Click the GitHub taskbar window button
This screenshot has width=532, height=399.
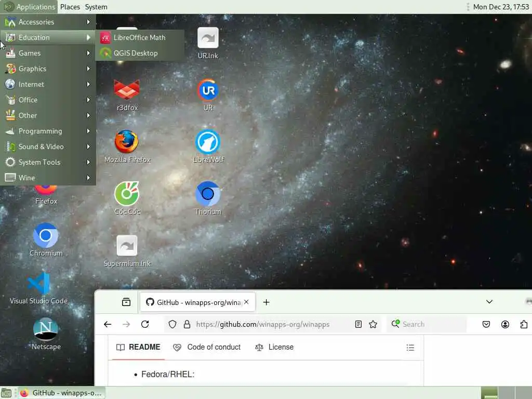[61, 393]
